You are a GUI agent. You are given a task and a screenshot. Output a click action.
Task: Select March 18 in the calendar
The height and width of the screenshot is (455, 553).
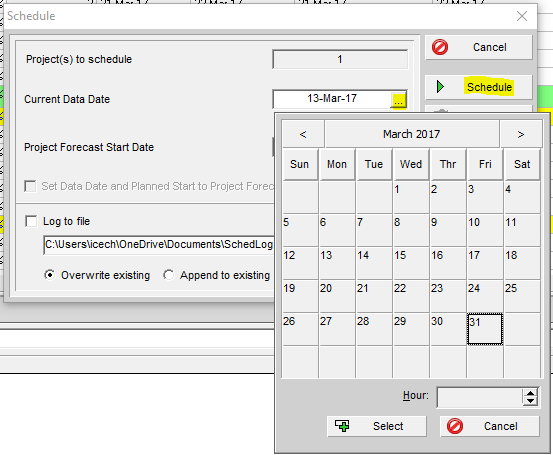(x=522, y=263)
